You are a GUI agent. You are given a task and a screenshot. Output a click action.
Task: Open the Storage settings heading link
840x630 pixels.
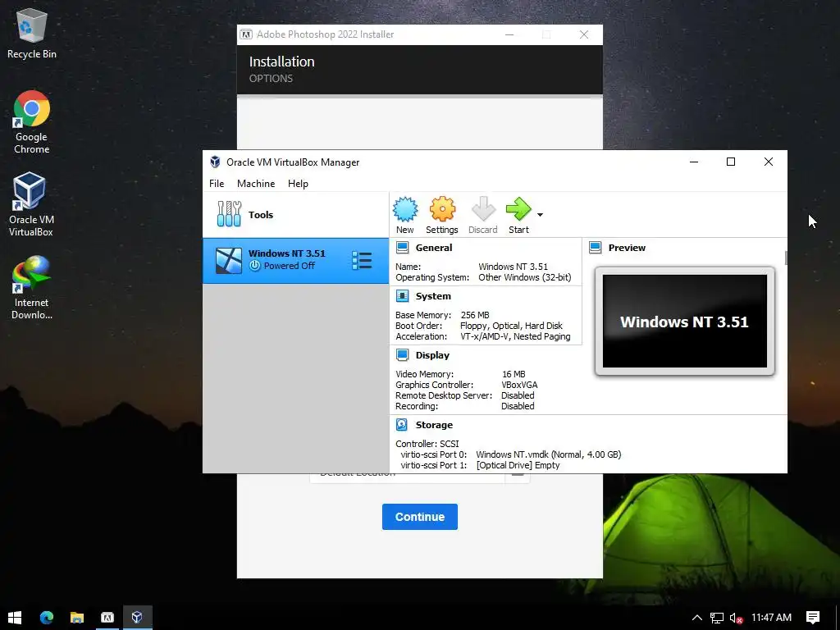434,425
